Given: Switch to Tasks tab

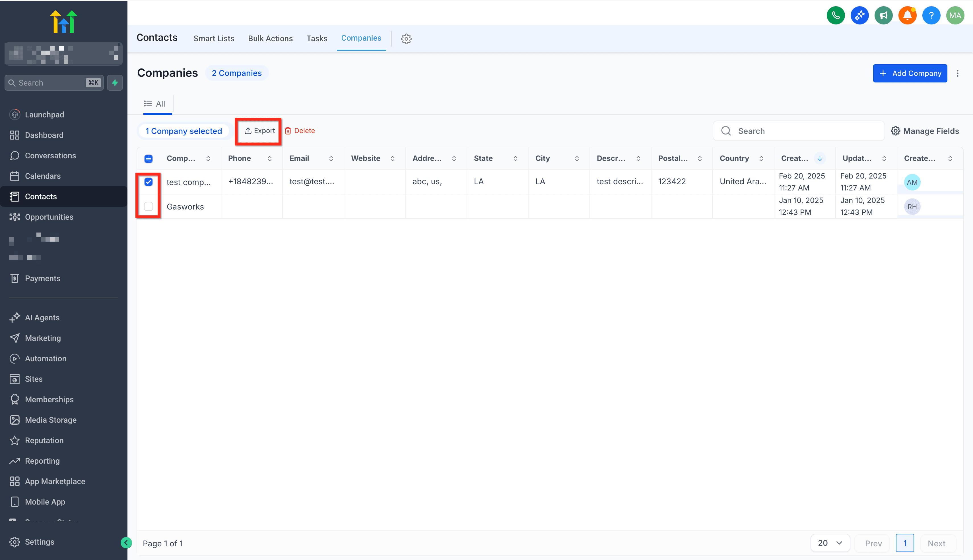Looking at the screenshot, I should pyautogui.click(x=317, y=38).
